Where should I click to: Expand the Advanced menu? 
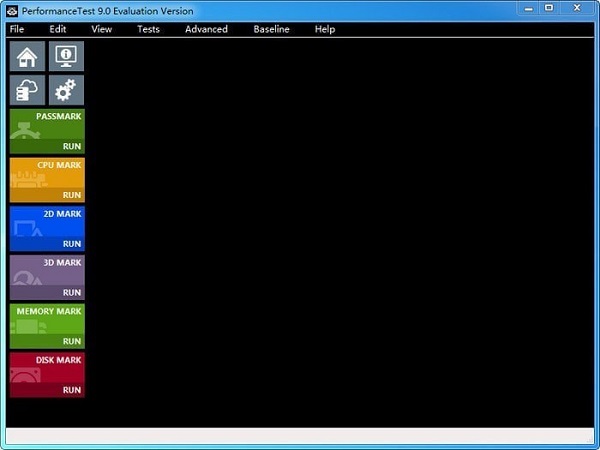[206, 29]
